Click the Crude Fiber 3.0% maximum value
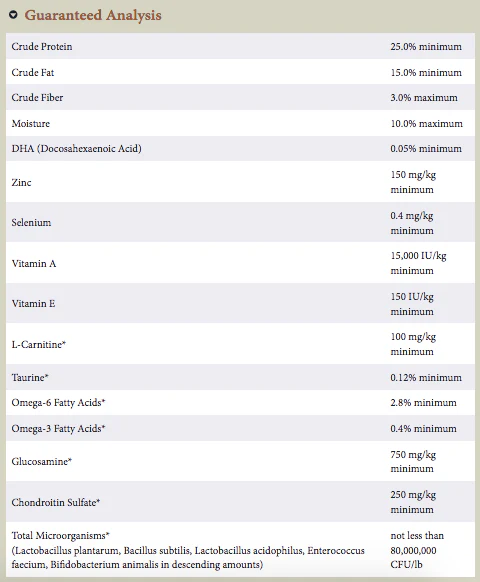This screenshot has height=582, width=480. [x=424, y=98]
